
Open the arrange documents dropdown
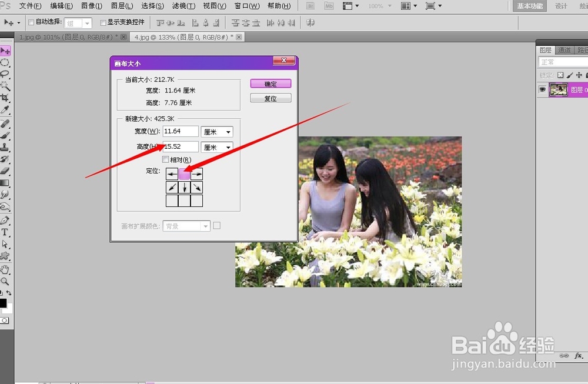[409, 6]
